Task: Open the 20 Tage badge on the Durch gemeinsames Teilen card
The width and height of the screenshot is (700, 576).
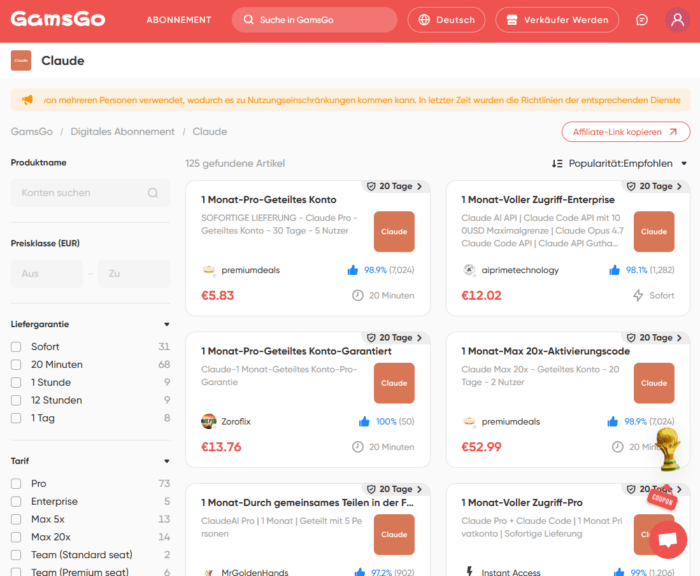Action: point(395,489)
